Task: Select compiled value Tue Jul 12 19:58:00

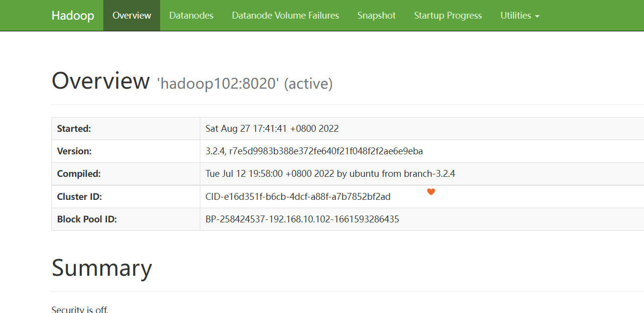Action: (x=331, y=174)
